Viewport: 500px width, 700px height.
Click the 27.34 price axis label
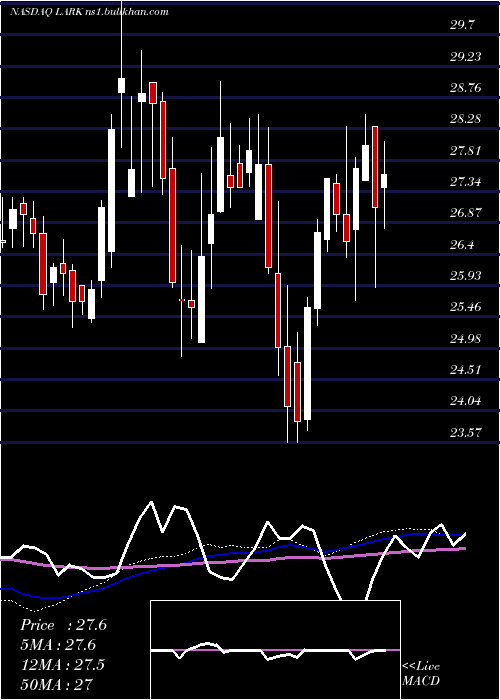(x=465, y=182)
